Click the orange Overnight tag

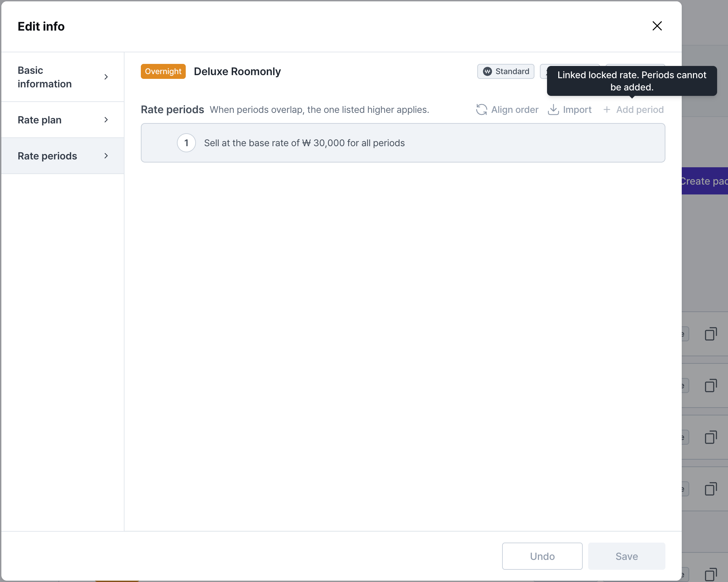click(x=163, y=71)
